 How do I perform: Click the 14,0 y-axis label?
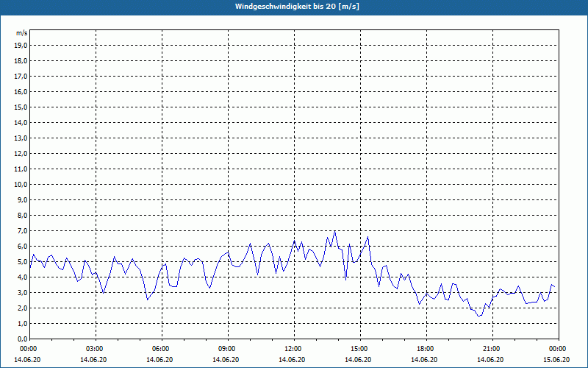(21, 122)
